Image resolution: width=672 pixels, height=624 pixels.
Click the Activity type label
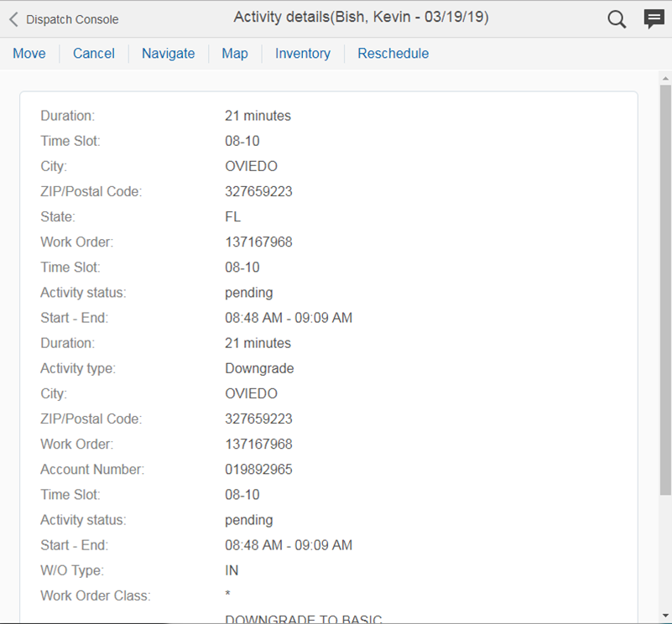click(x=78, y=368)
